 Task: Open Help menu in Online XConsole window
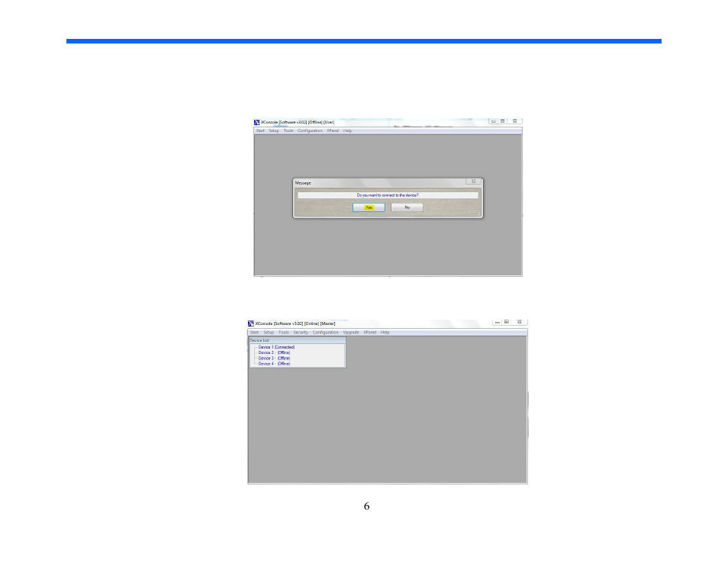click(385, 333)
